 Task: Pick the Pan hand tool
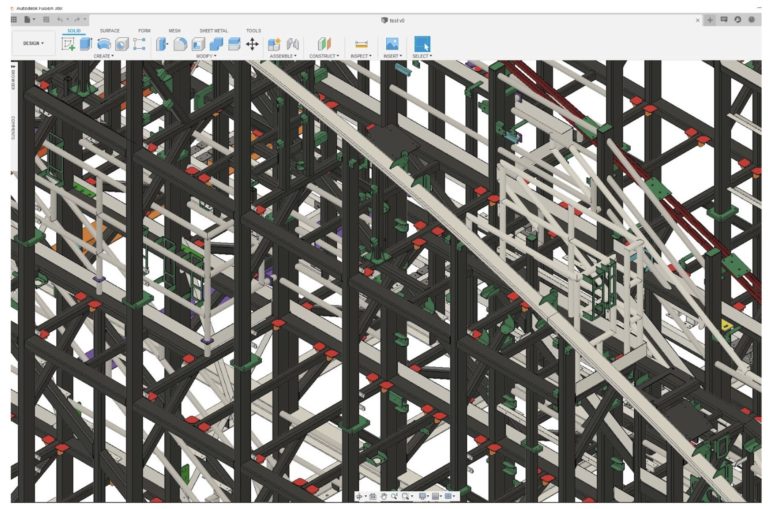[x=384, y=496]
